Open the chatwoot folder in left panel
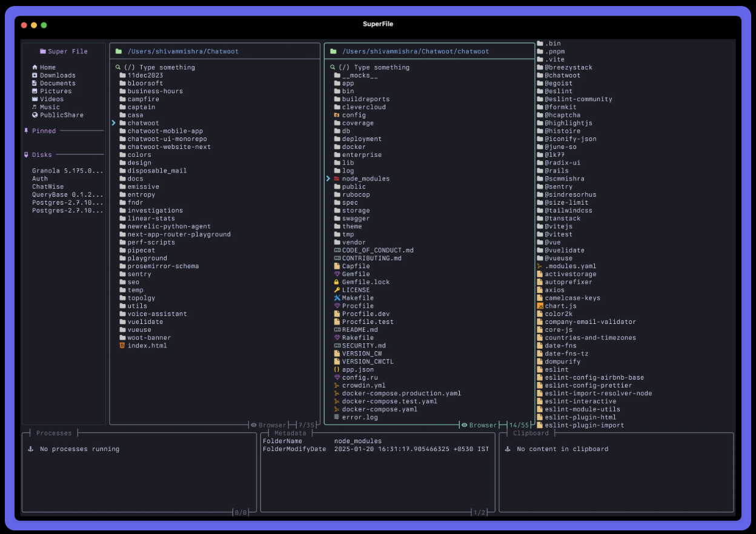The height and width of the screenshot is (534, 756). tap(143, 123)
